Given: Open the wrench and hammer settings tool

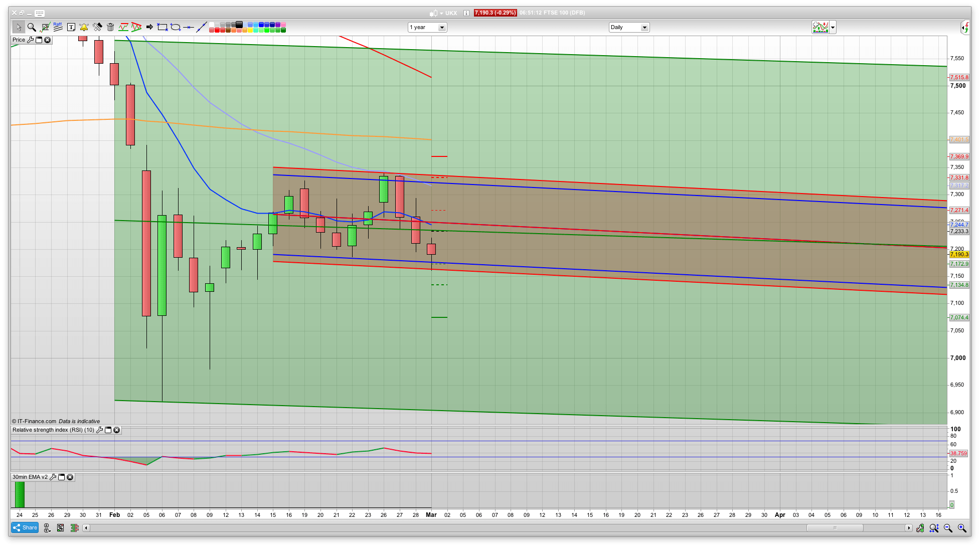Looking at the screenshot, I should 97,27.
